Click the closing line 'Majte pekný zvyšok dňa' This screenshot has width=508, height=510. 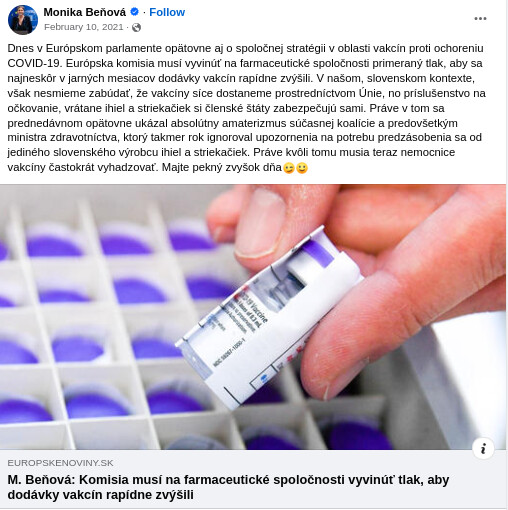222,167
